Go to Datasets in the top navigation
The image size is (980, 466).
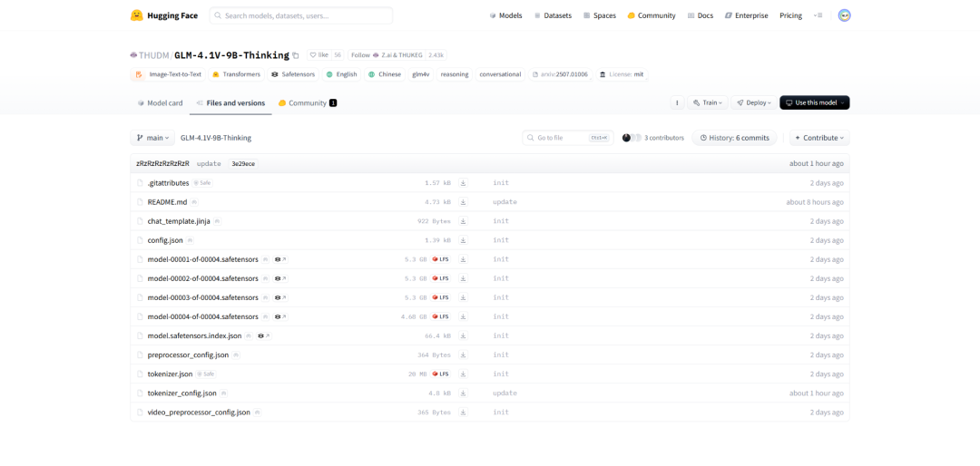pyautogui.click(x=553, y=15)
